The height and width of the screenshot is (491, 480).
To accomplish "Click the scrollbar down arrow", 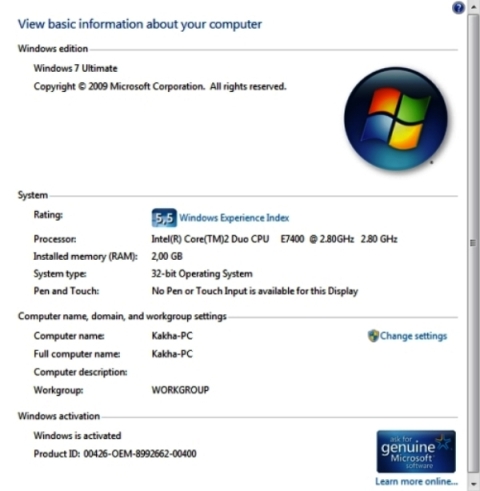I will [x=473, y=484].
